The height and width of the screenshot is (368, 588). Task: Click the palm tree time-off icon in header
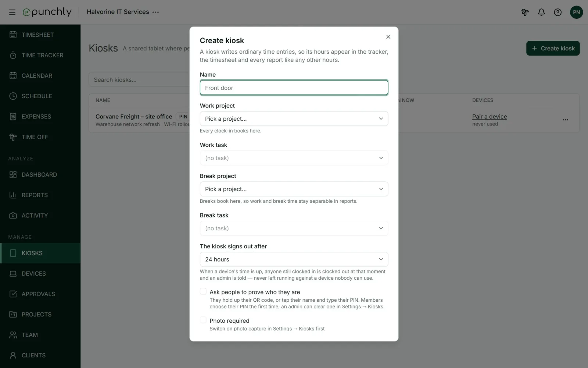(x=525, y=12)
